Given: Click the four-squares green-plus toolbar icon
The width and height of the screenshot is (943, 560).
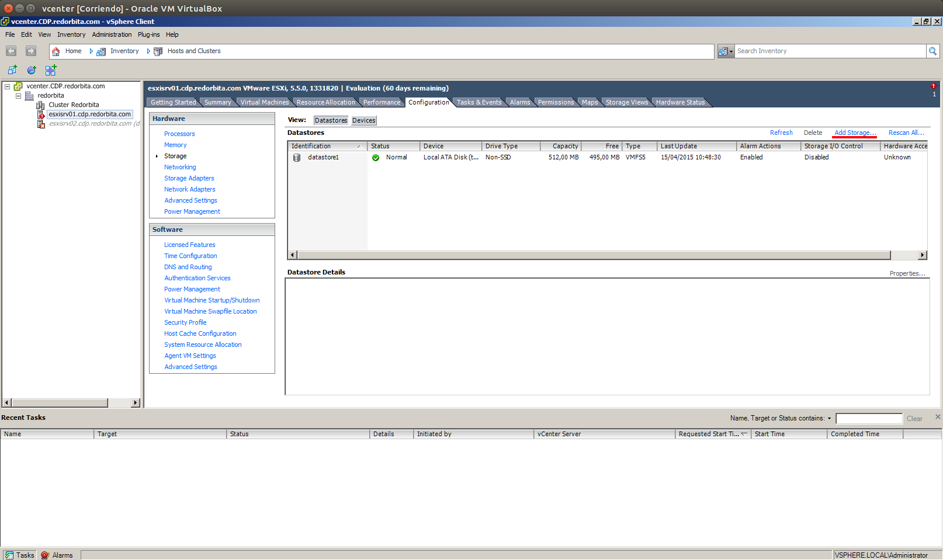Looking at the screenshot, I should pyautogui.click(x=51, y=70).
